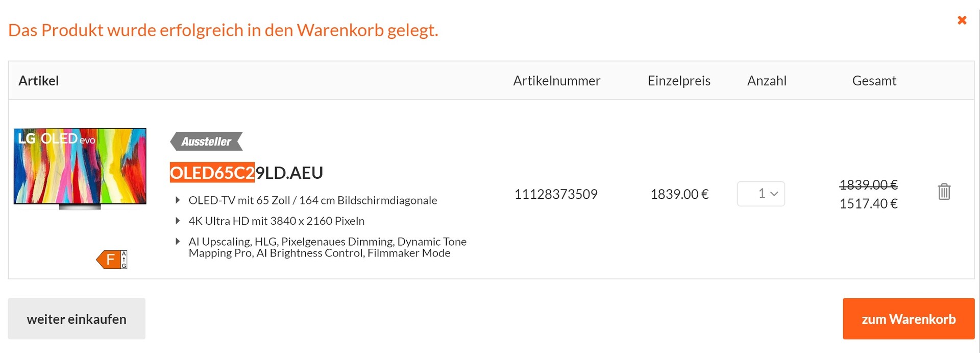
Task: Click the Artikel column header
Action: pyautogui.click(x=39, y=81)
